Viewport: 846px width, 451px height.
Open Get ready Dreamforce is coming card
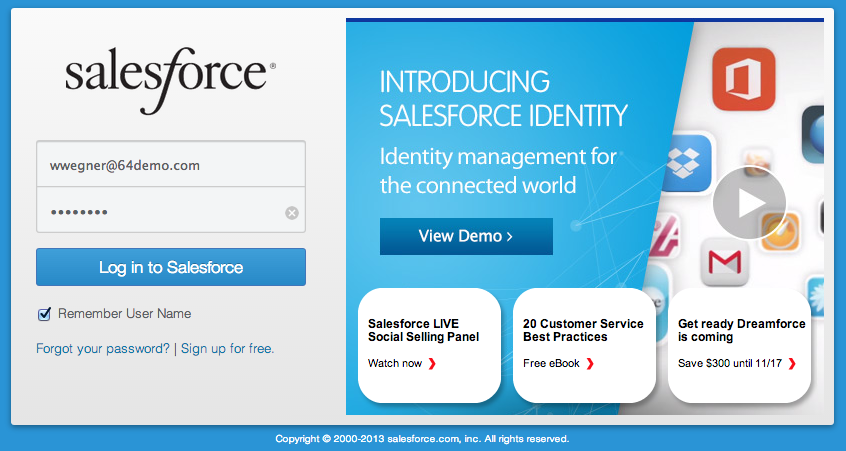739,345
